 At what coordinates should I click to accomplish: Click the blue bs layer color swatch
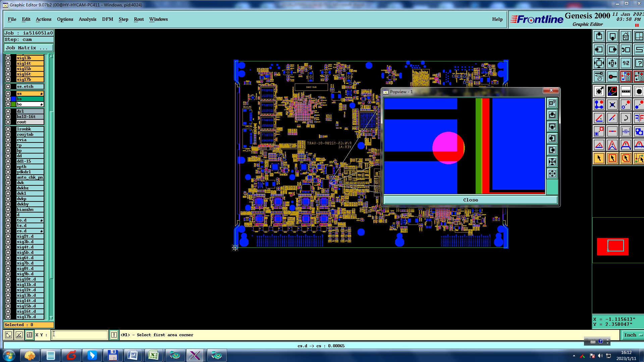13,99
